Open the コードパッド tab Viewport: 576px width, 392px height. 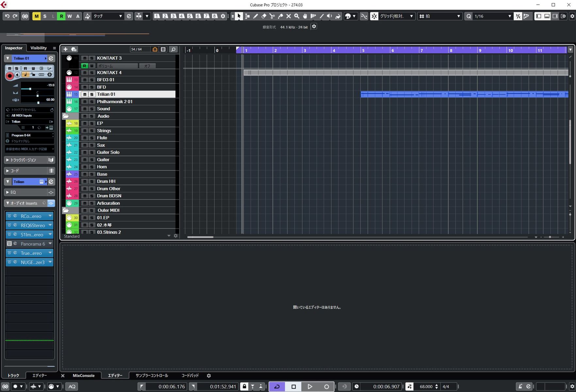[x=190, y=376]
